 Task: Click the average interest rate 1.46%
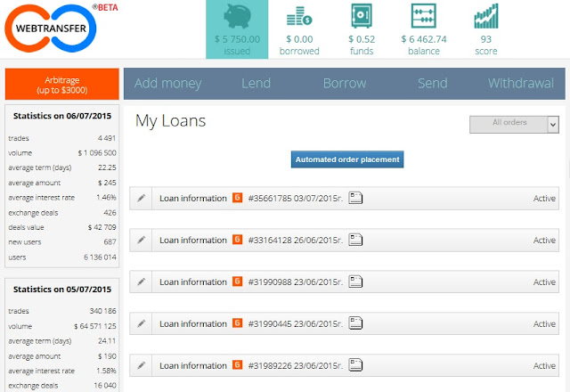pos(106,198)
